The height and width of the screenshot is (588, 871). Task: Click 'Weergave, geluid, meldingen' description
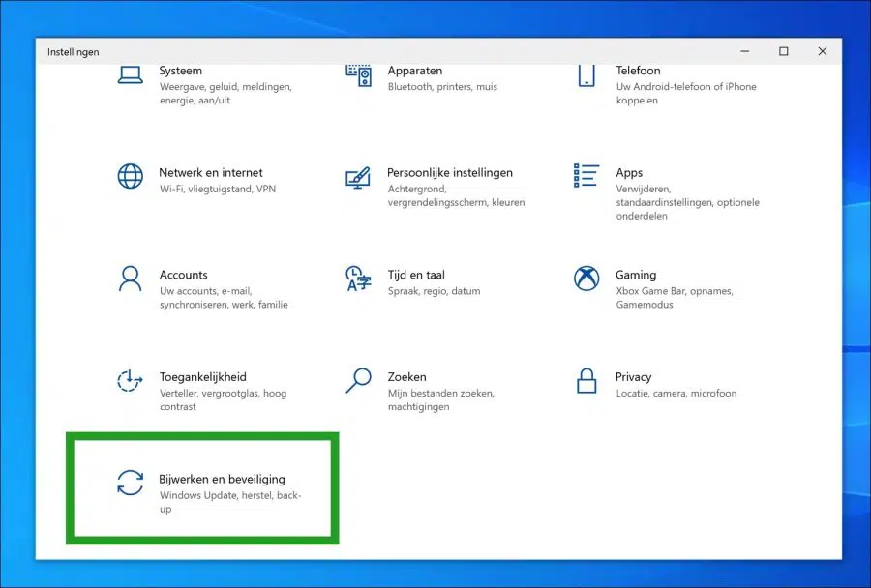pyautogui.click(x=225, y=93)
